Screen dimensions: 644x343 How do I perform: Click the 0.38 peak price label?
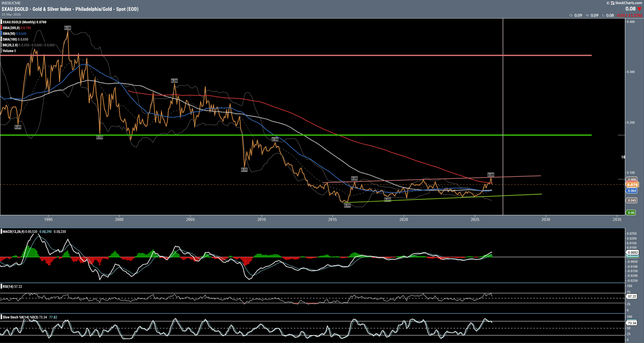click(68, 28)
